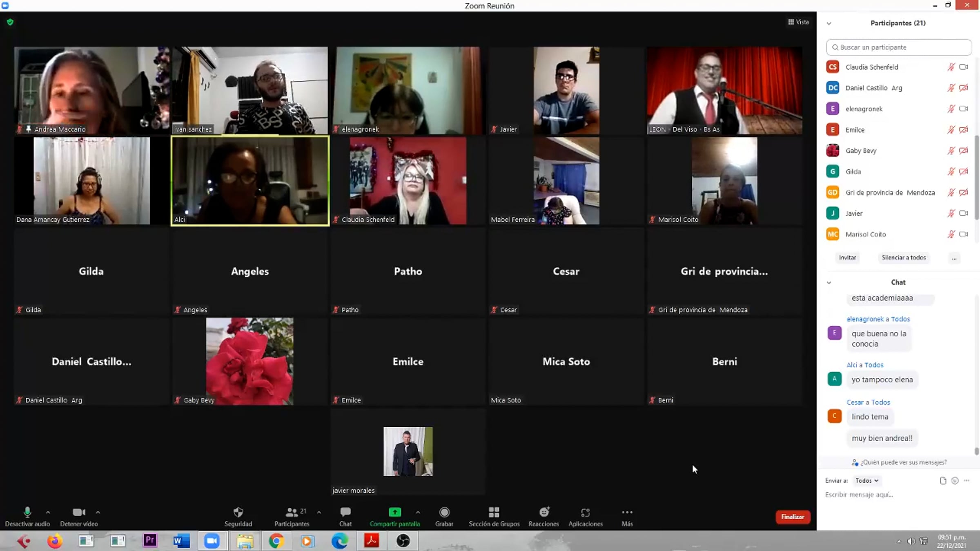The height and width of the screenshot is (551, 980).
Task: Click the chat emoji smiley icon
Action: tap(955, 481)
